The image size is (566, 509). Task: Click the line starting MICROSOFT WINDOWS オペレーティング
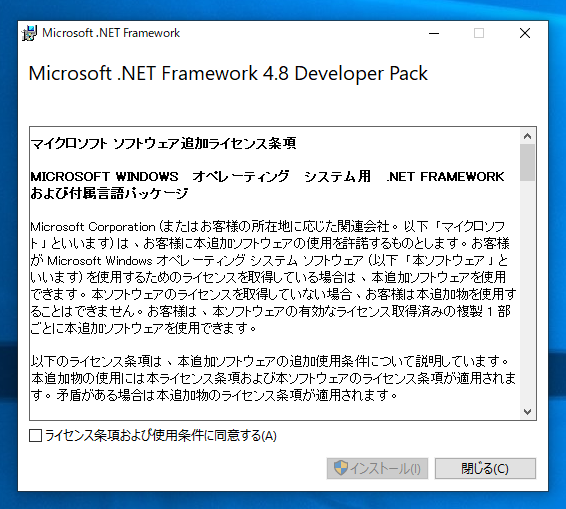pyautogui.click(x=267, y=177)
